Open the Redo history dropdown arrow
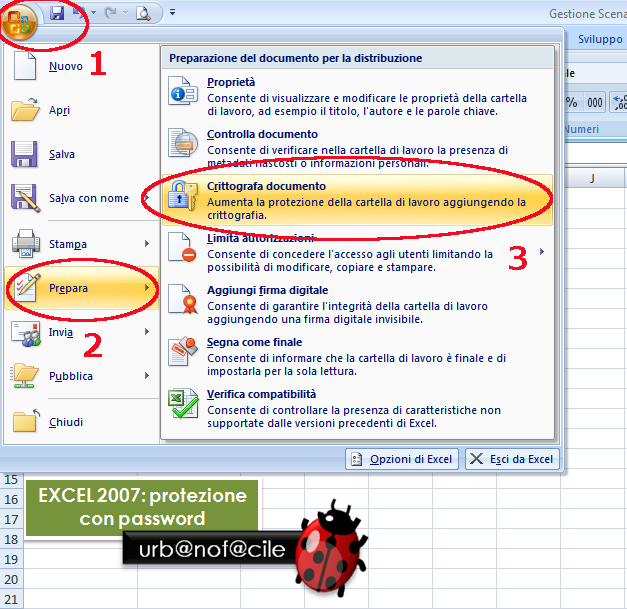627x609 pixels. tap(125, 13)
